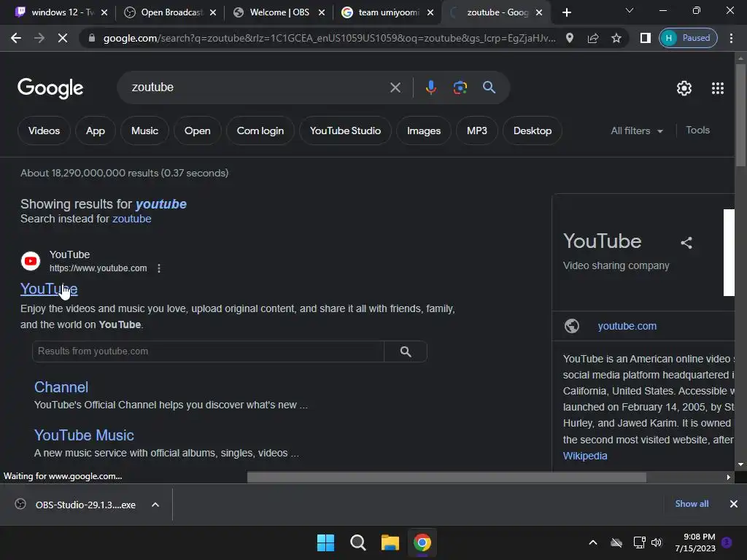The image size is (747, 560).
Task: Open Chrome three-dot menu
Action: coord(731,38)
